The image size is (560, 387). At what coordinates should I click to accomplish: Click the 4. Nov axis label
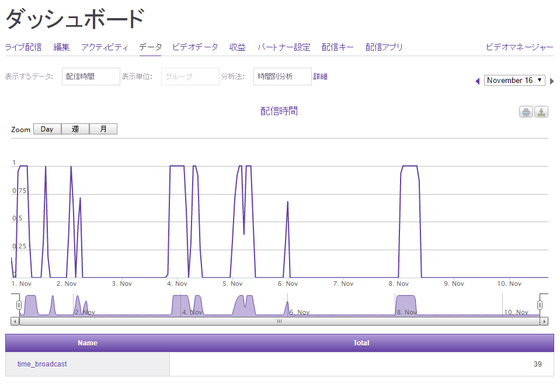point(177,283)
